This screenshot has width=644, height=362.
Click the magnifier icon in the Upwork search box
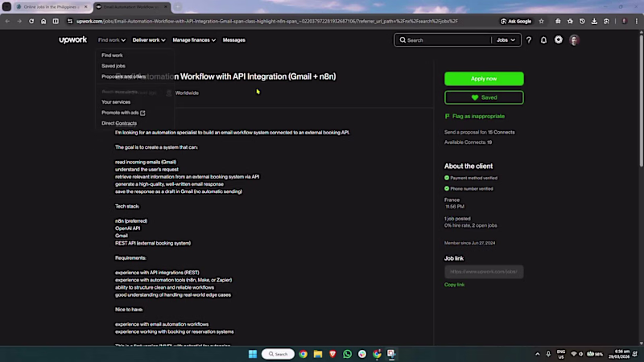point(402,40)
